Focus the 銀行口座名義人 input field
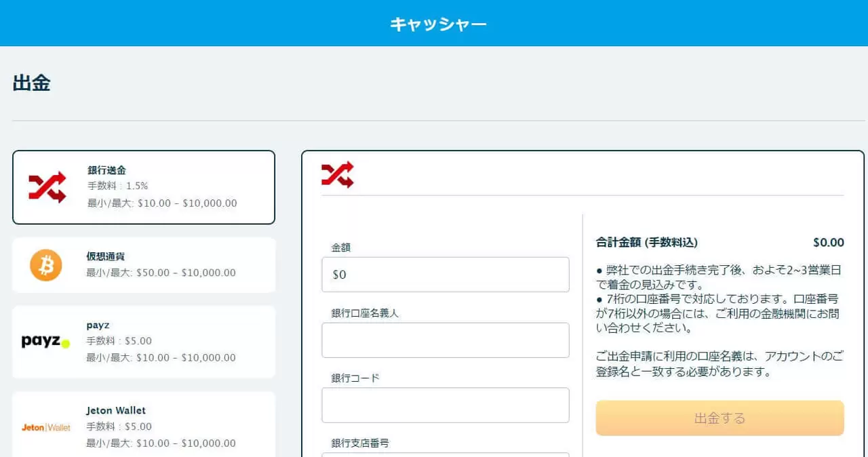 point(446,340)
